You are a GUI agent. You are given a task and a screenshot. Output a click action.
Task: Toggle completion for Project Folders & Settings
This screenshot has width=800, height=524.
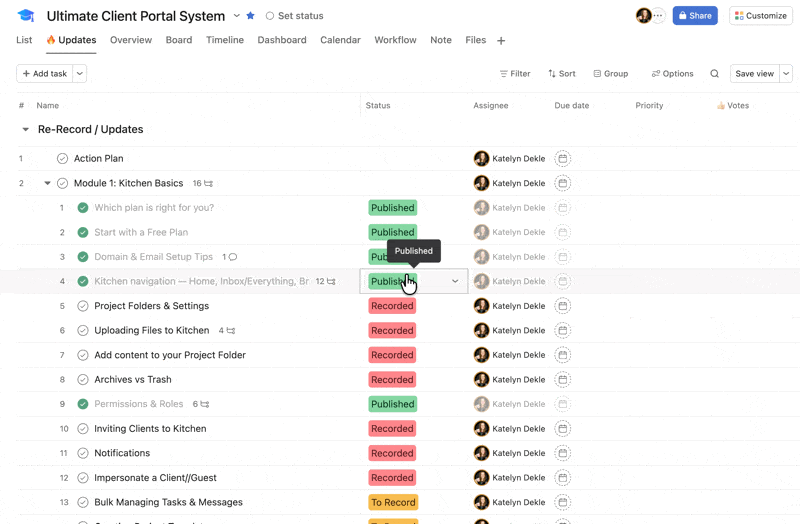point(83,306)
